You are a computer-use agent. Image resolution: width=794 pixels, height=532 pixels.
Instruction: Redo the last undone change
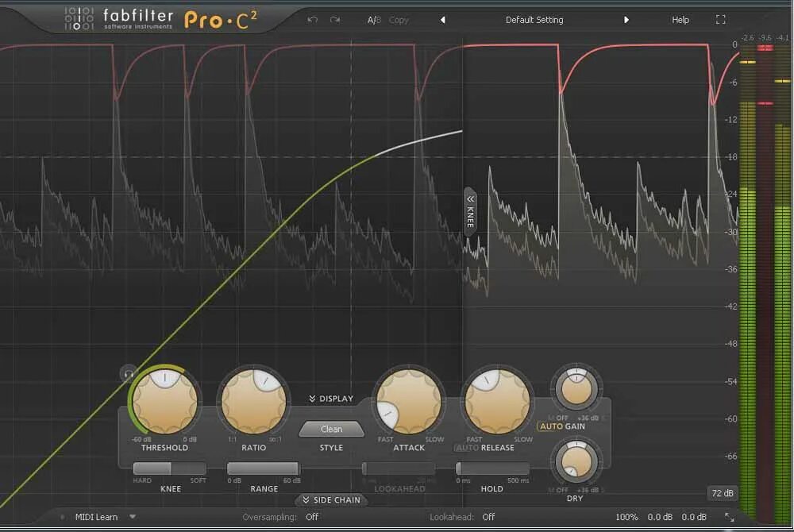point(335,20)
